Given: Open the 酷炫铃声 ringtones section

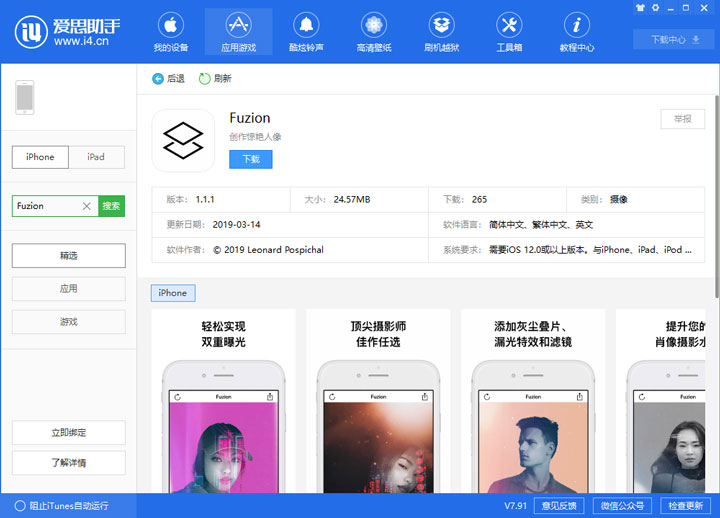Looking at the screenshot, I should 306,32.
